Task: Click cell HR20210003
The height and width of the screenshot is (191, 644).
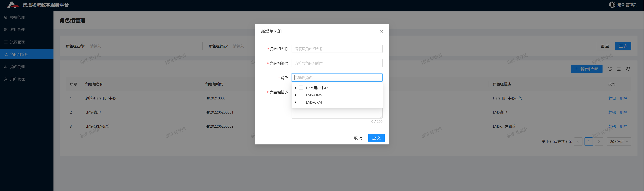Action: [x=215, y=98]
